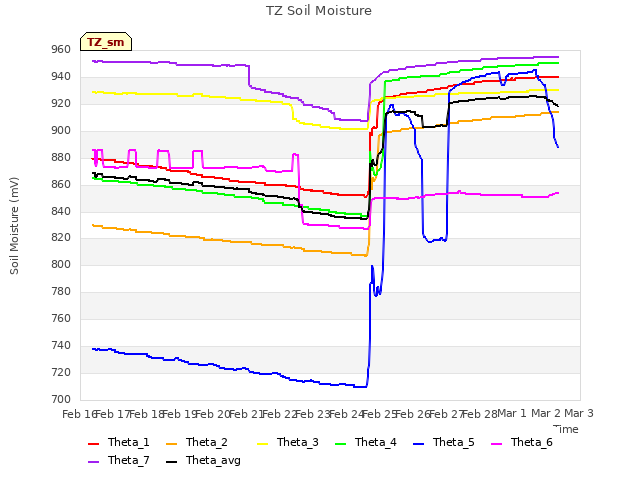
Task: Click the blue Theta_5 legend swatch
Action: [418, 444]
